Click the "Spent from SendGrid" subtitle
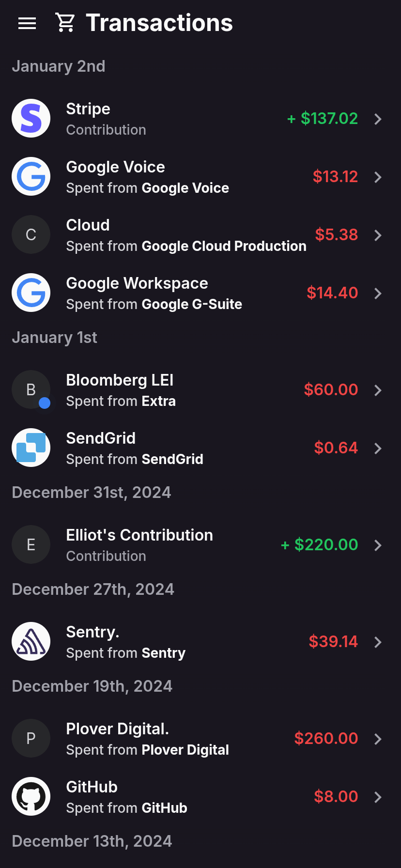 click(135, 459)
